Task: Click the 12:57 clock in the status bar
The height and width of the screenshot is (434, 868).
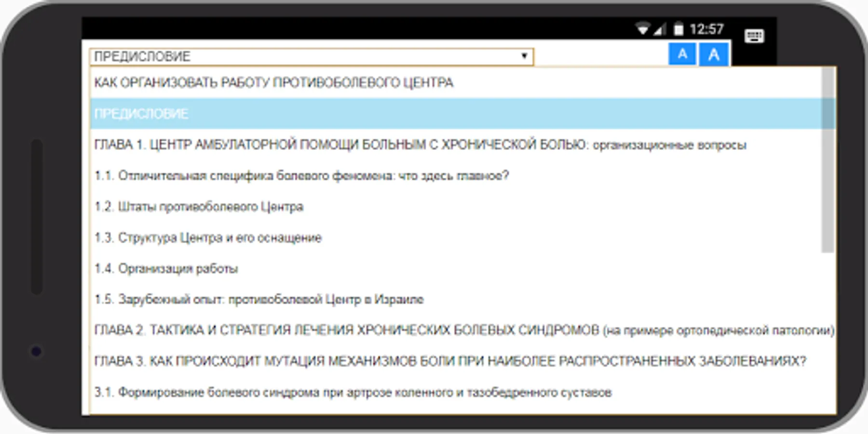Action: click(706, 29)
